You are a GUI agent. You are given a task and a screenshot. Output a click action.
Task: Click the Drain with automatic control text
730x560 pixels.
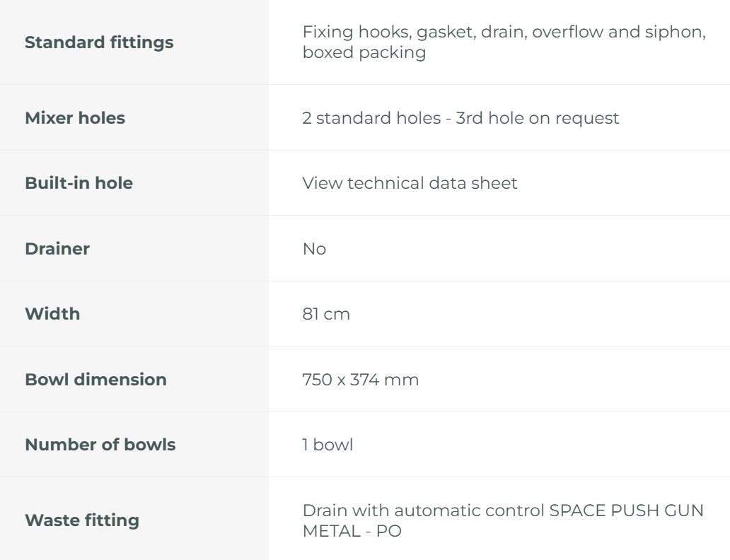[x=423, y=511]
